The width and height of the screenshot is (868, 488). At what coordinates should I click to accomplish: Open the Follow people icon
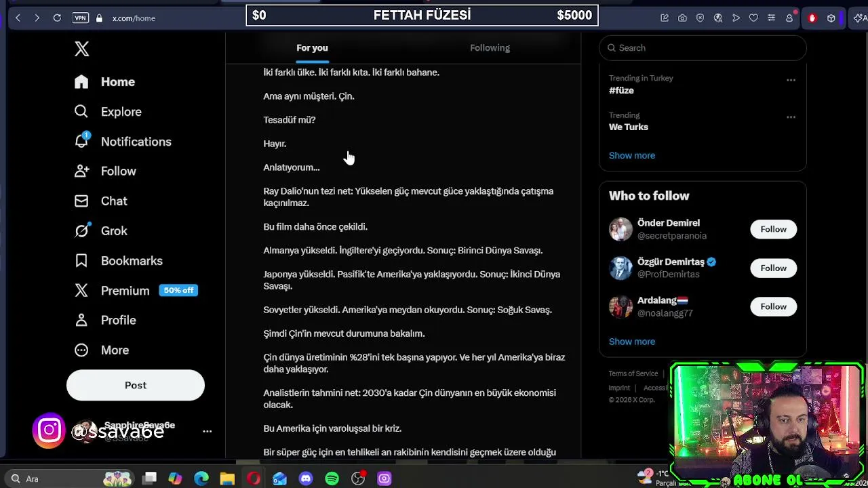pos(81,171)
